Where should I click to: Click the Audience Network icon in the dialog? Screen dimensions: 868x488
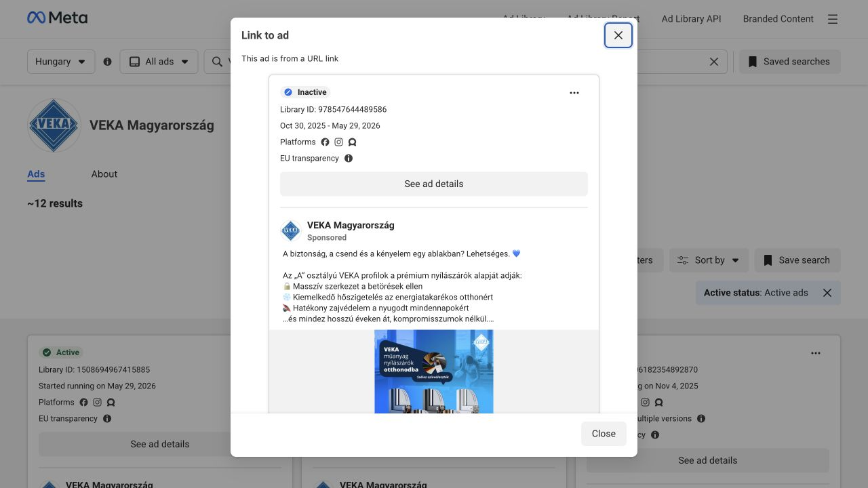(352, 142)
